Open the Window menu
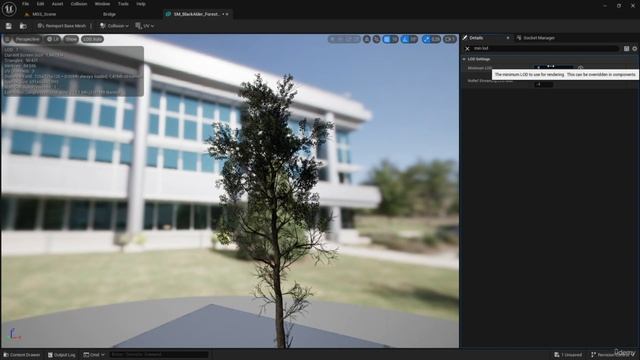640x360 pixels. pos(102,4)
